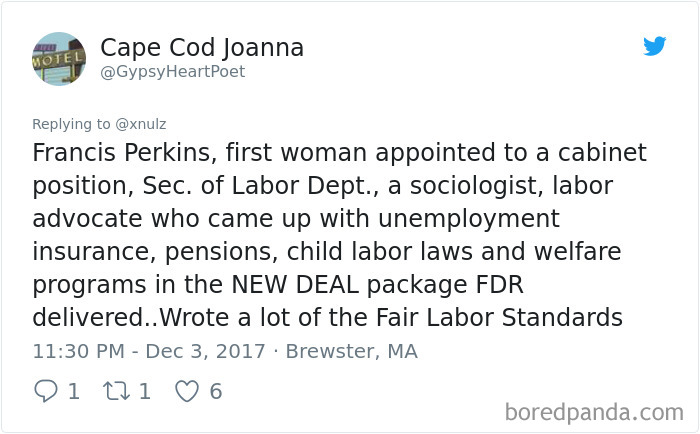This screenshot has width=700, height=434.
Task: Open Cape Cod Joanna's motel avatar
Action: (59, 58)
